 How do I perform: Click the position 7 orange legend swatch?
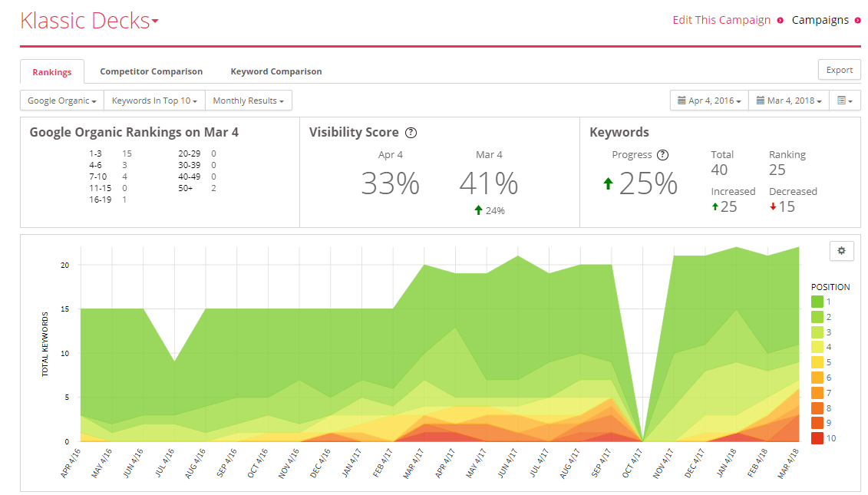click(817, 393)
